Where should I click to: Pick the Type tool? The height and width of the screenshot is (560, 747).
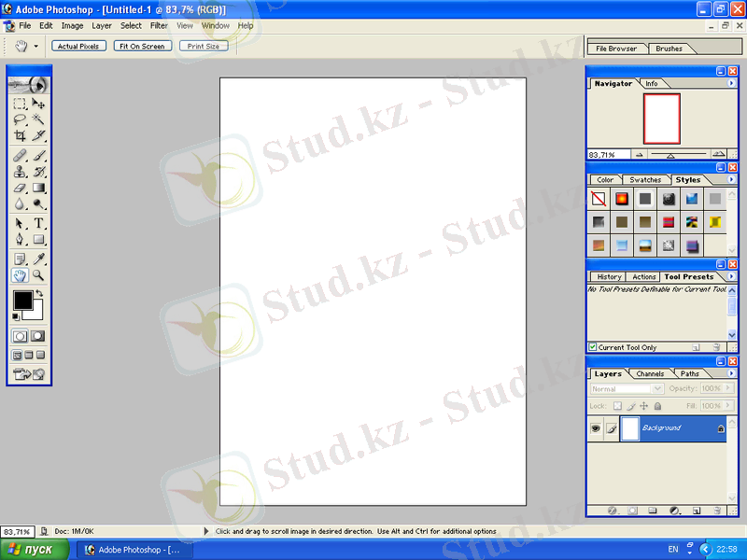(39, 223)
